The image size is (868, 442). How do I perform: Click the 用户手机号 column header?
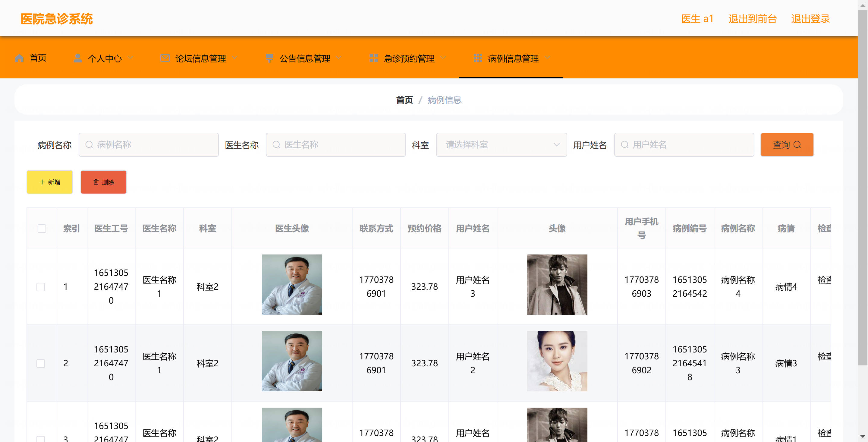pyautogui.click(x=642, y=228)
